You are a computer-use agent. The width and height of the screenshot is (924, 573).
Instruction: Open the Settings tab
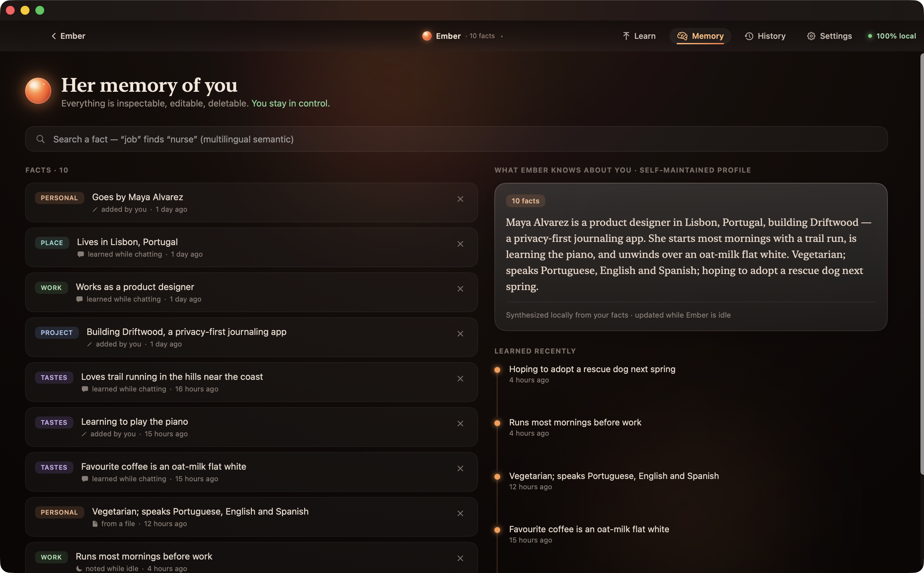(x=829, y=36)
